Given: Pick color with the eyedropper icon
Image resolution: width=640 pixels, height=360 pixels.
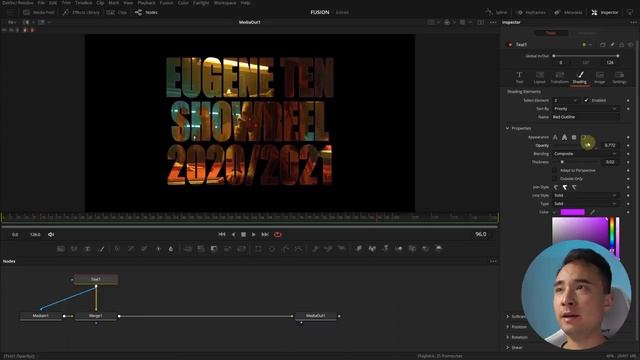Looking at the screenshot, I should 593,212.
